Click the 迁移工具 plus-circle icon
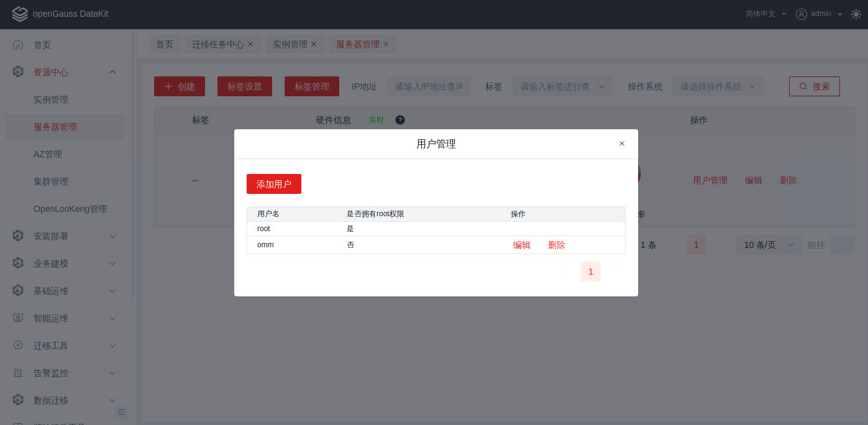Screen dimensions: 868x425 click(x=17, y=345)
